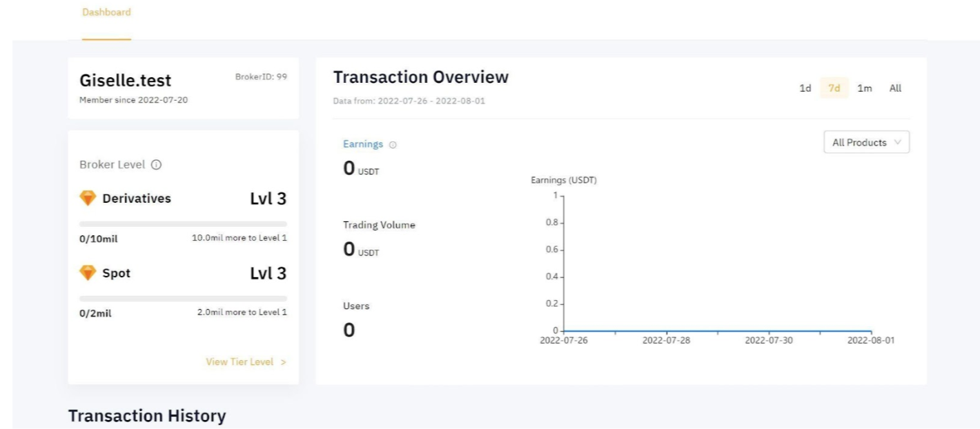Click the Earnings label link
980x429 pixels.
tap(363, 144)
